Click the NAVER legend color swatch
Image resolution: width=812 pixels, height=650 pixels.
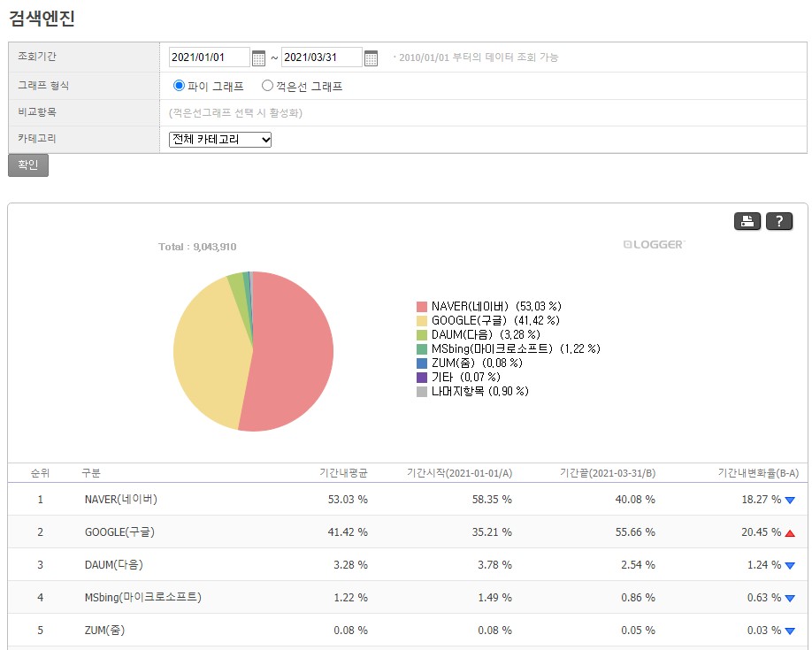point(422,307)
